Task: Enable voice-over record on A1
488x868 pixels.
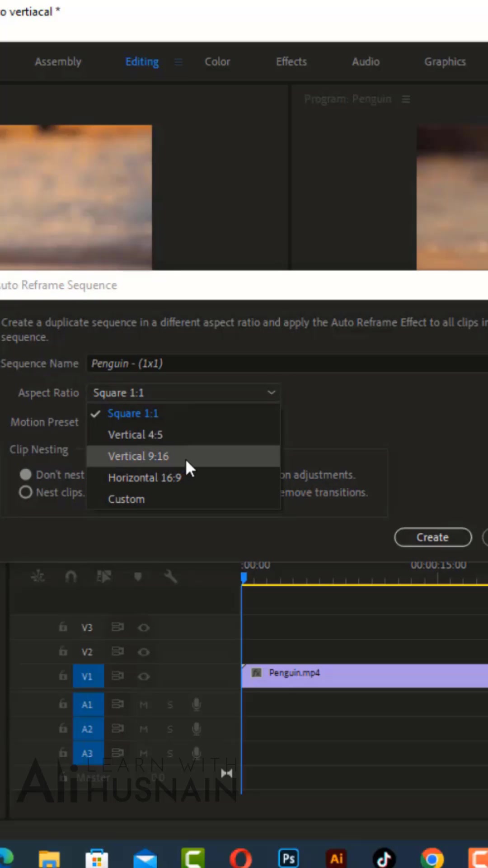Action: tap(196, 704)
